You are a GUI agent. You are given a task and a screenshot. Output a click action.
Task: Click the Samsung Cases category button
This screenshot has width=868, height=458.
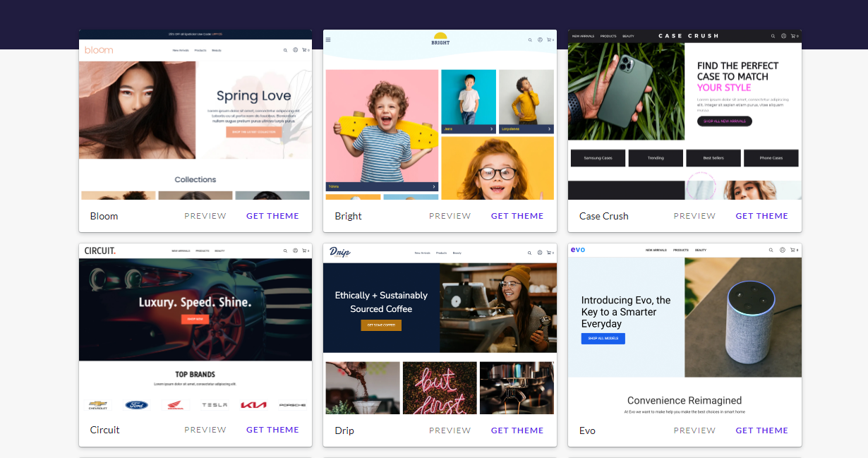(x=598, y=158)
